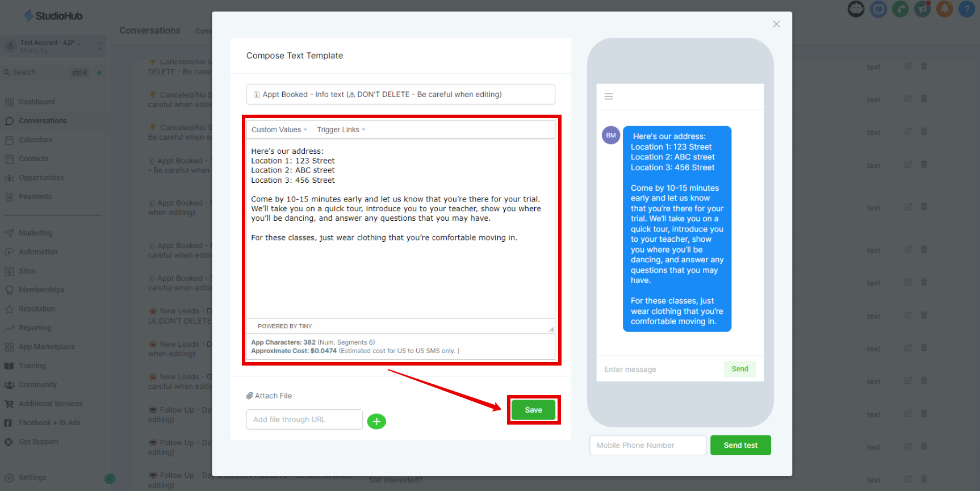The height and width of the screenshot is (491, 980).
Task: Grab the editor resize handle corner
Action: point(551,329)
